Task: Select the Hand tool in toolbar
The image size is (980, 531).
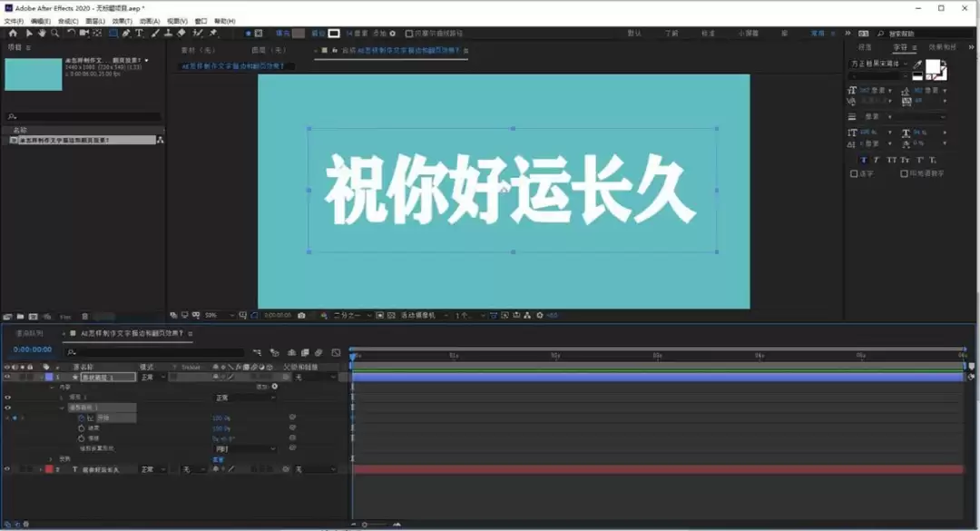Action: (x=42, y=34)
